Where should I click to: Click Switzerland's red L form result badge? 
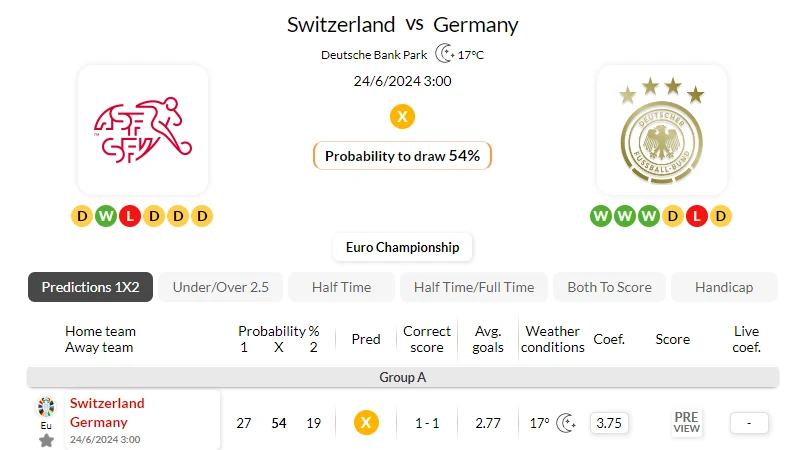point(130,216)
